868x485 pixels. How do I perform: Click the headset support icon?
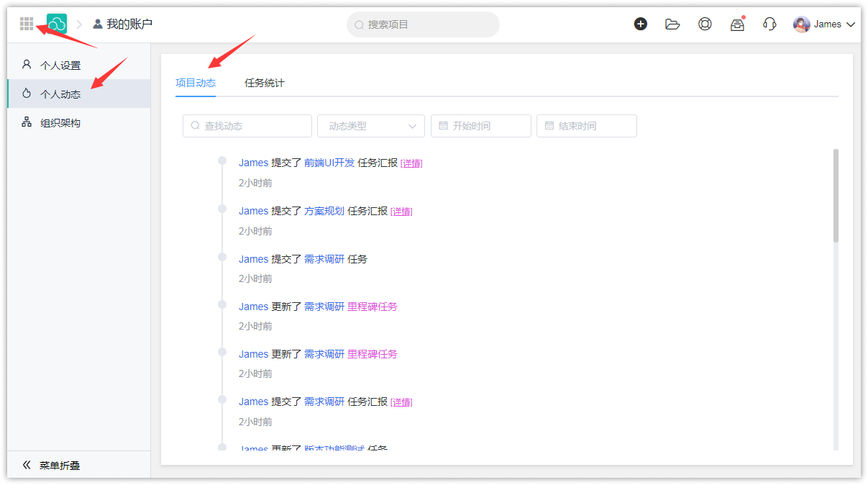pos(769,24)
